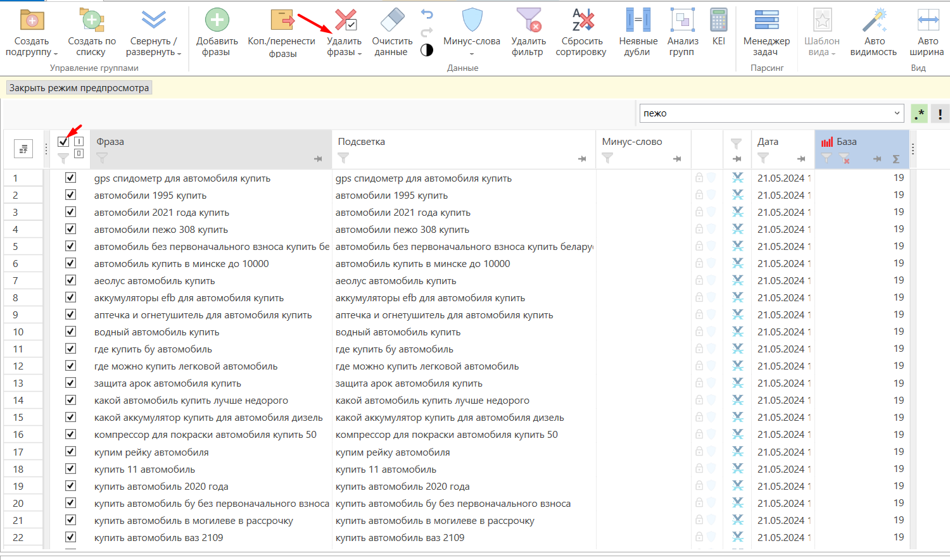Sort by the Фраза column header
The image size is (950, 560).
tap(110, 142)
